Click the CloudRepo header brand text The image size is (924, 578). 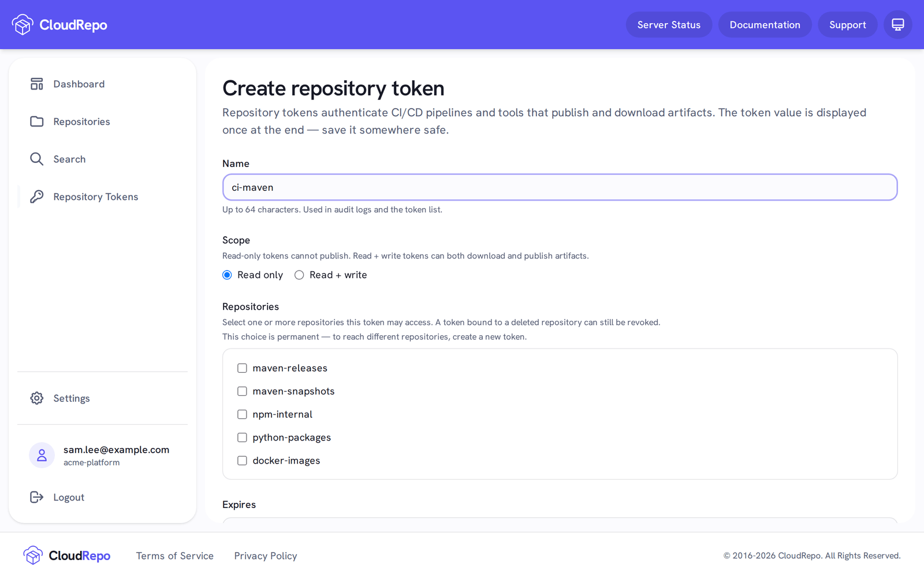[73, 25]
